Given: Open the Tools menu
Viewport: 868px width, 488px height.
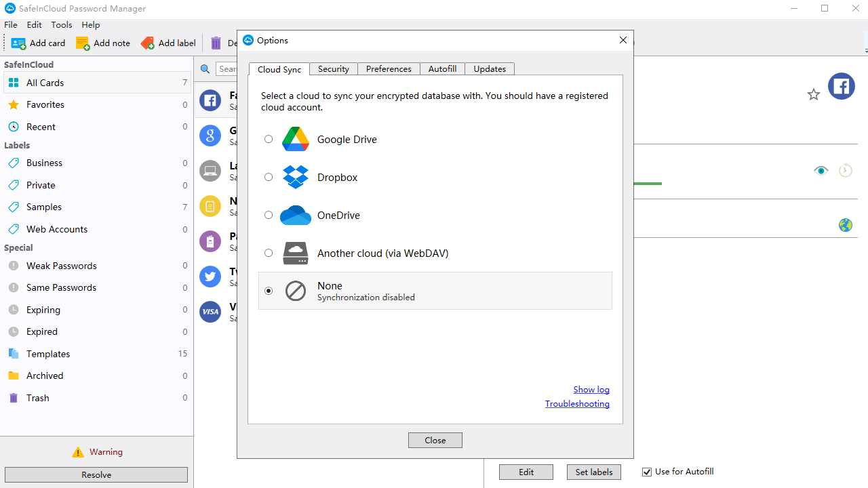Looking at the screenshot, I should (61, 24).
